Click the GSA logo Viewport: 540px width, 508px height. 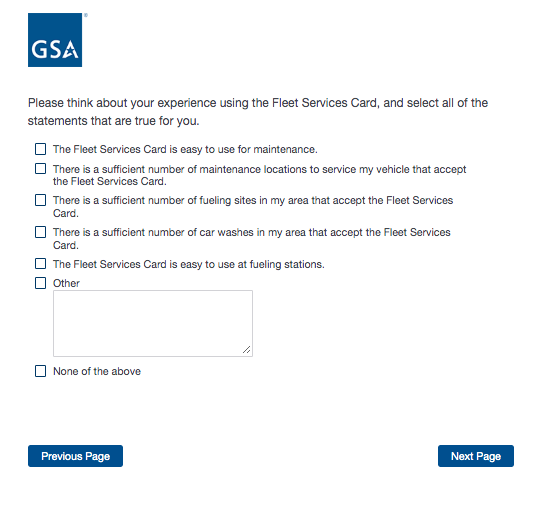55,40
